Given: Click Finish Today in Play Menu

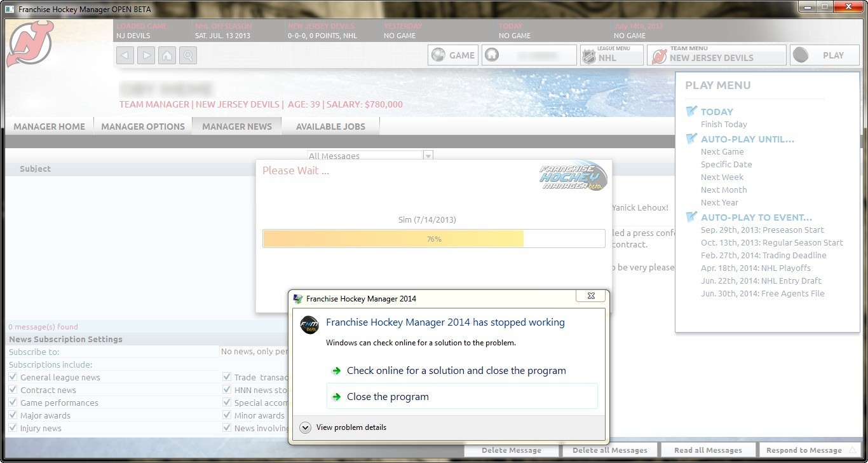Looking at the screenshot, I should [x=724, y=124].
